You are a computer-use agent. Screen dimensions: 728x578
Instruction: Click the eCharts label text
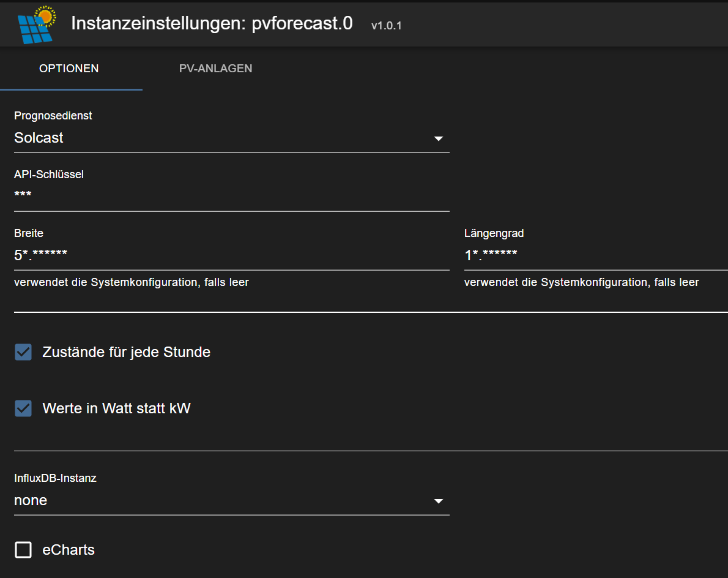pos(69,550)
